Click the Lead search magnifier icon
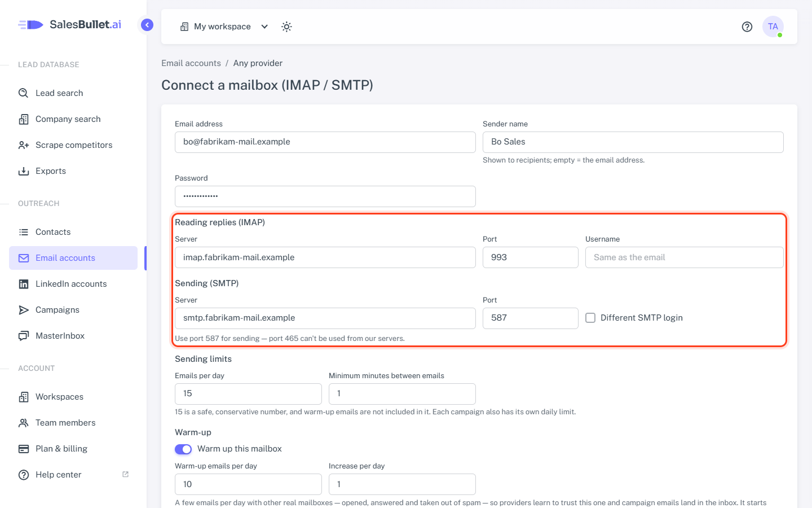Viewport: 812px width, 508px height. pyautogui.click(x=24, y=93)
